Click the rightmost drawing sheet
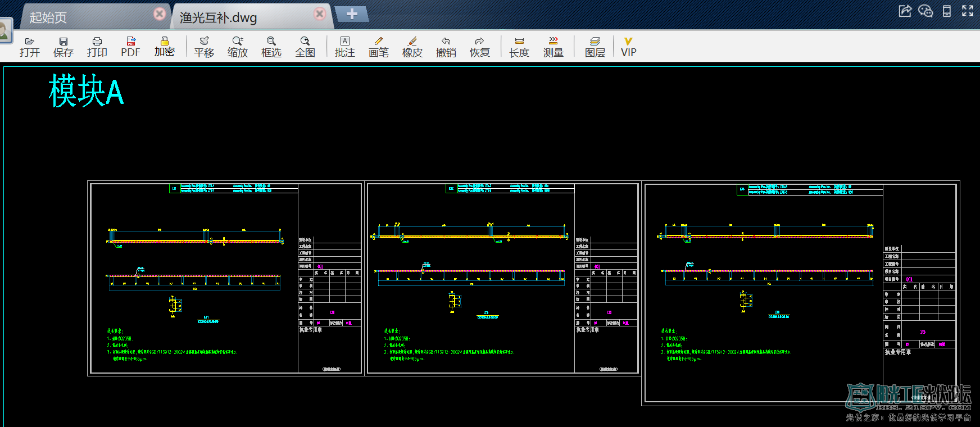This screenshot has width=980, height=427. (x=801, y=293)
